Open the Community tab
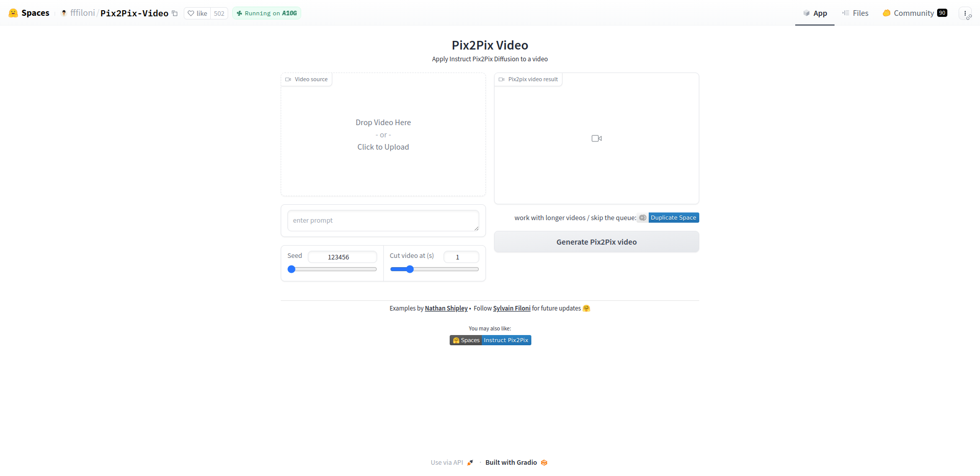This screenshot has height=476, width=980. [x=915, y=13]
